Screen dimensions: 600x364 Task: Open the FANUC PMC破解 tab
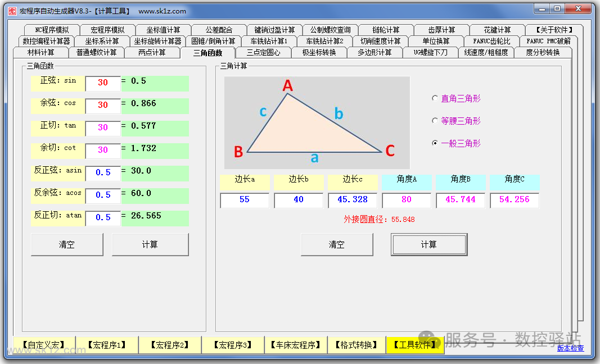coord(548,41)
